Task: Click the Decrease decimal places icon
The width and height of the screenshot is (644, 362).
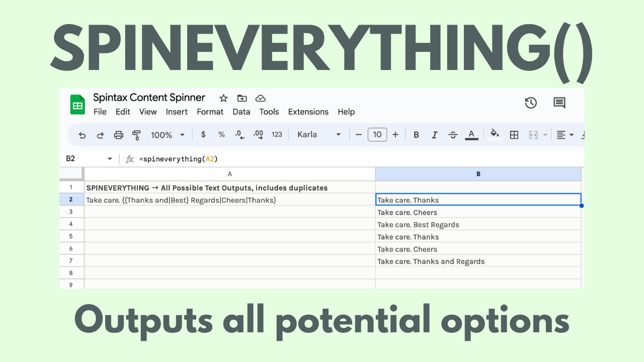Action: [239, 134]
